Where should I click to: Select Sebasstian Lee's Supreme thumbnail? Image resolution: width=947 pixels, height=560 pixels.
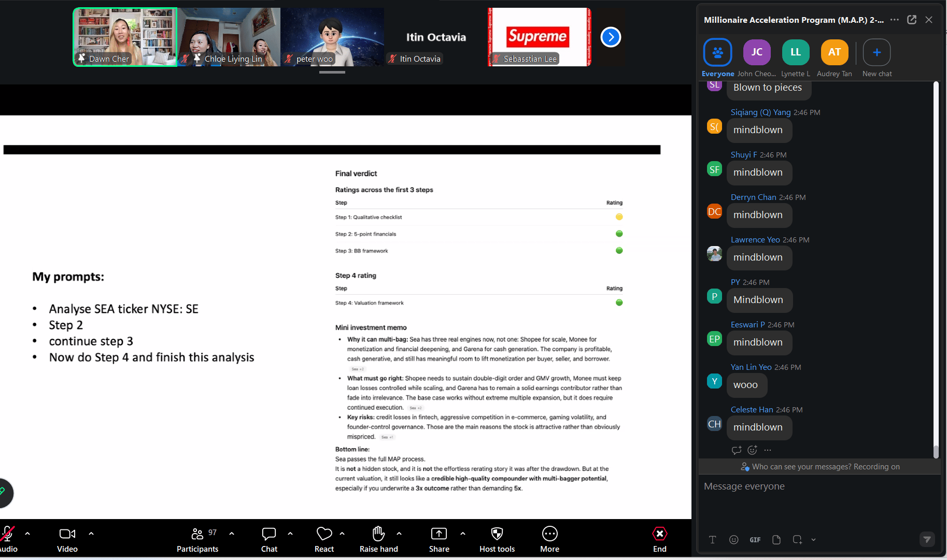coord(540,37)
